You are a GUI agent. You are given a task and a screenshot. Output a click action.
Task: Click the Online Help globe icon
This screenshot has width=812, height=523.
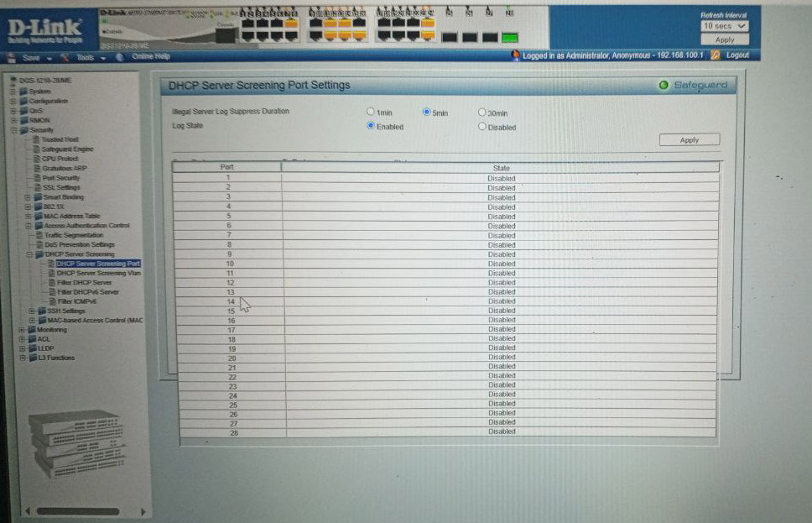(x=120, y=57)
